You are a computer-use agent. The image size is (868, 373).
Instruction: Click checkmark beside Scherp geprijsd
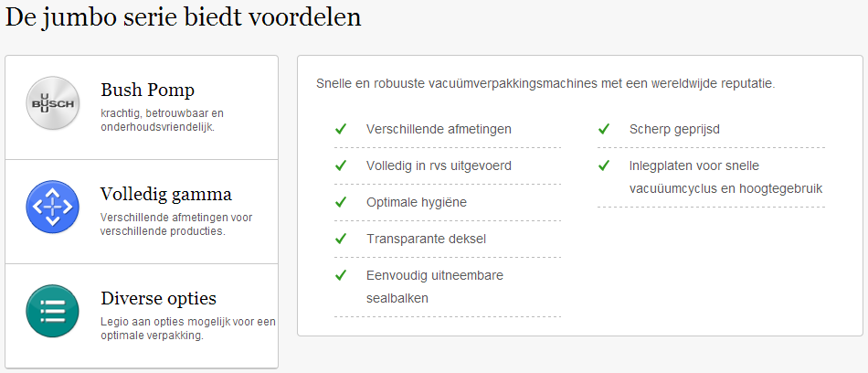(604, 129)
